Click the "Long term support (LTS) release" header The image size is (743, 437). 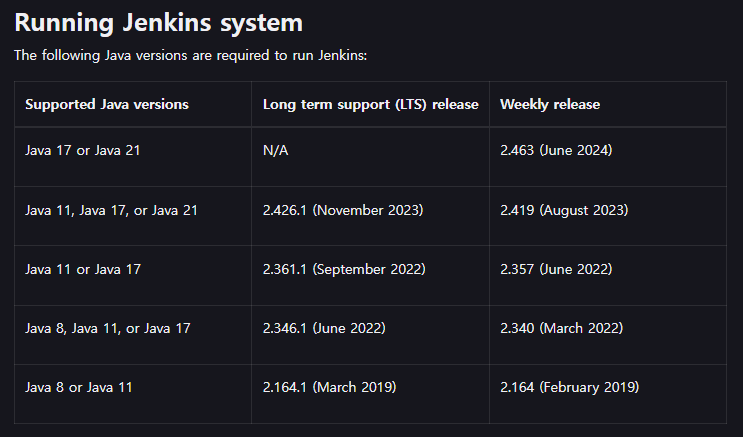tap(371, 104)
